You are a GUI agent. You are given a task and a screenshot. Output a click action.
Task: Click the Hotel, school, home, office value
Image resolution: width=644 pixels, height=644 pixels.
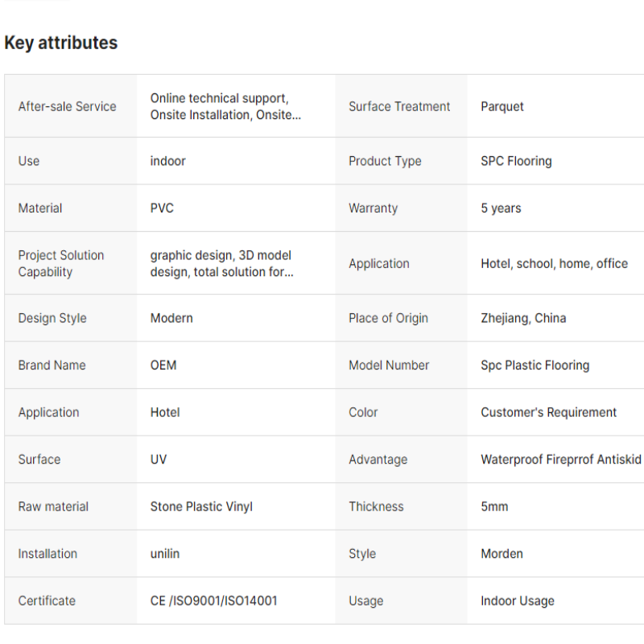554,263
